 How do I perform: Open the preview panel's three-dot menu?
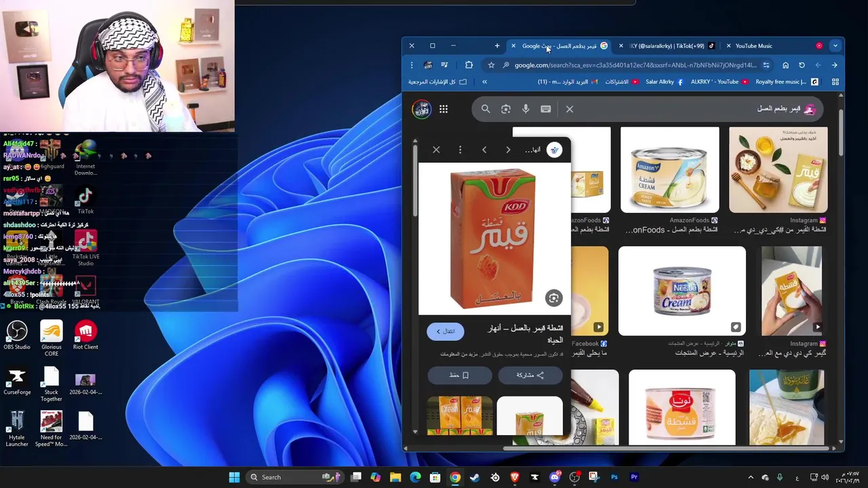pos(460,150)
